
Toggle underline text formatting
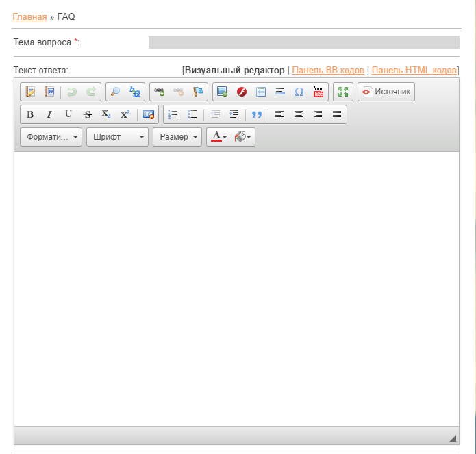click(x=68, y=114)
